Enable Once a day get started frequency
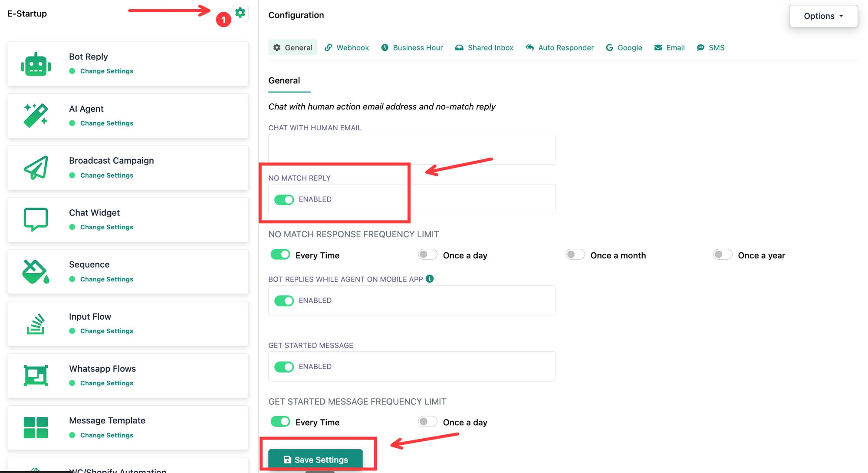The height and width of the screenshot is (473, 868). tap(427, 421)
